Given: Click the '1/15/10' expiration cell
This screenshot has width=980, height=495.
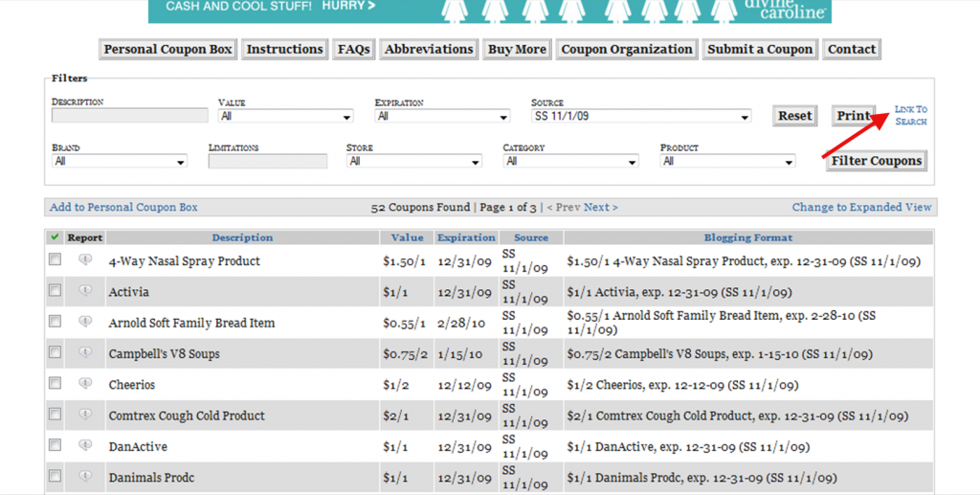Looking at the screenshot, I should coord(460,353).
